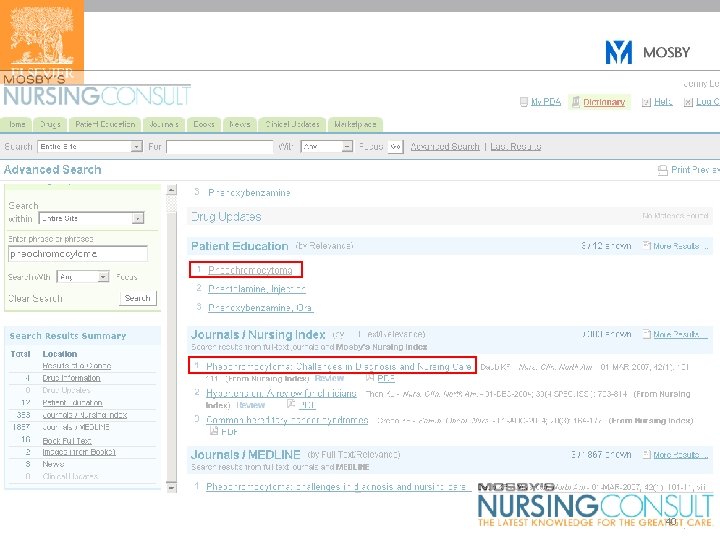Click the PDF icon for Hypertension review article
The width and height of the screenshot is (720, 540).
click(291, 404)
